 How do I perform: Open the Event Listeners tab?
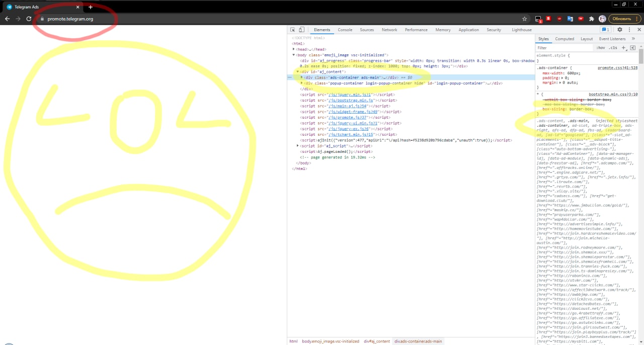(612, 39)
